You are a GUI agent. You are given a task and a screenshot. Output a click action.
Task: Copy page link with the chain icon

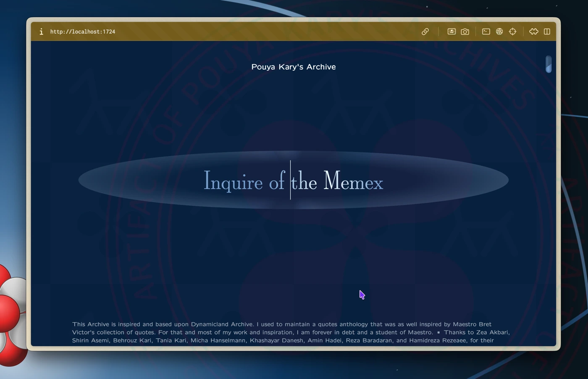click(x=425, y=32)
